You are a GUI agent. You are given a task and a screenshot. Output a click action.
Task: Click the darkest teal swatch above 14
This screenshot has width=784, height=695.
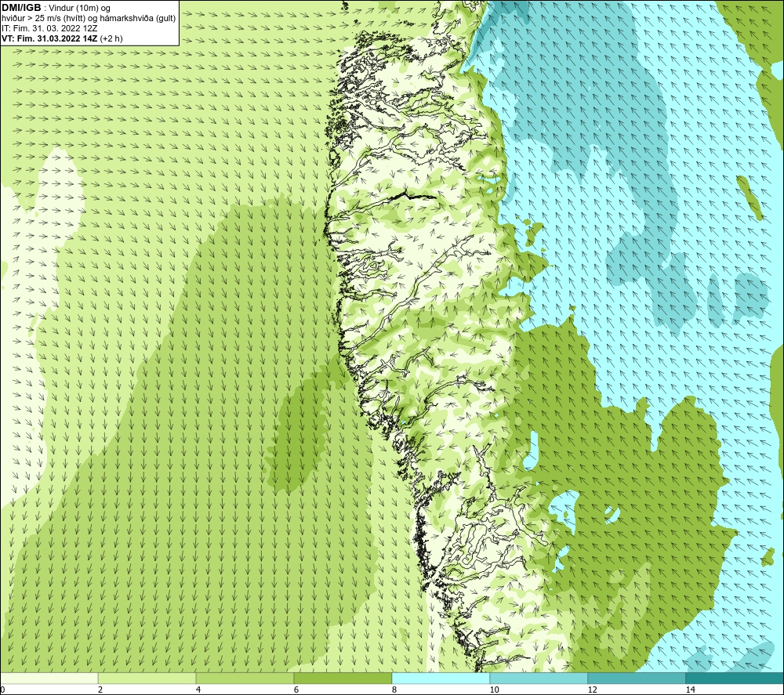click(x=735, y=678)
